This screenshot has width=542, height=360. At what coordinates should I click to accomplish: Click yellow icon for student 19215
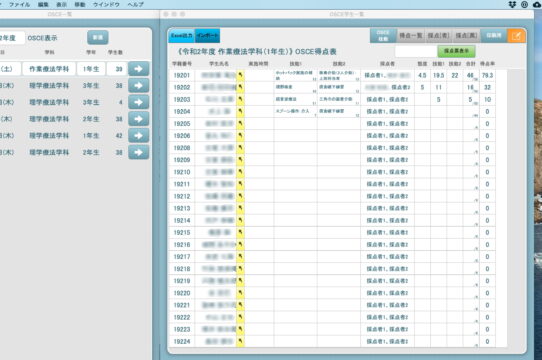240,232
